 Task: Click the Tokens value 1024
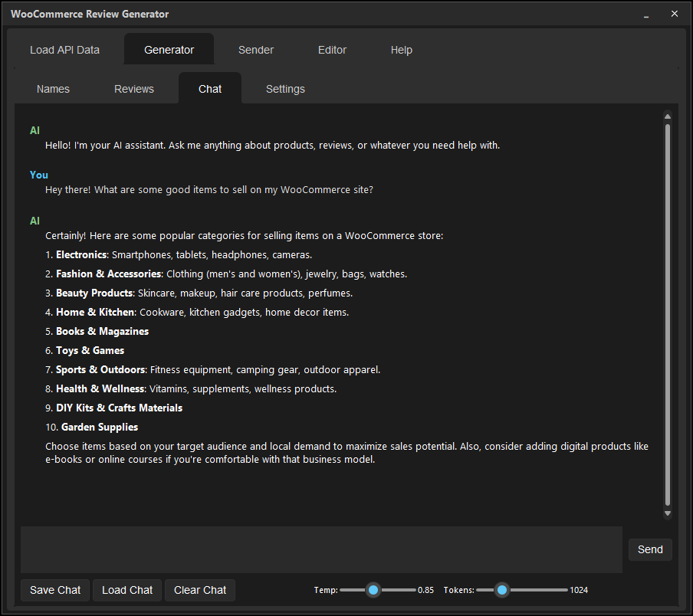click(x=579, y=590)
